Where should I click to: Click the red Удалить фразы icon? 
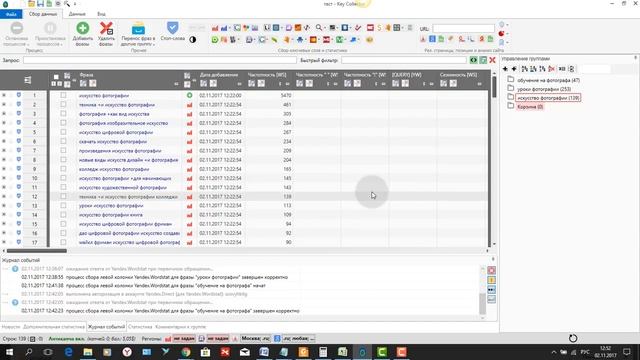coord(106,28)
